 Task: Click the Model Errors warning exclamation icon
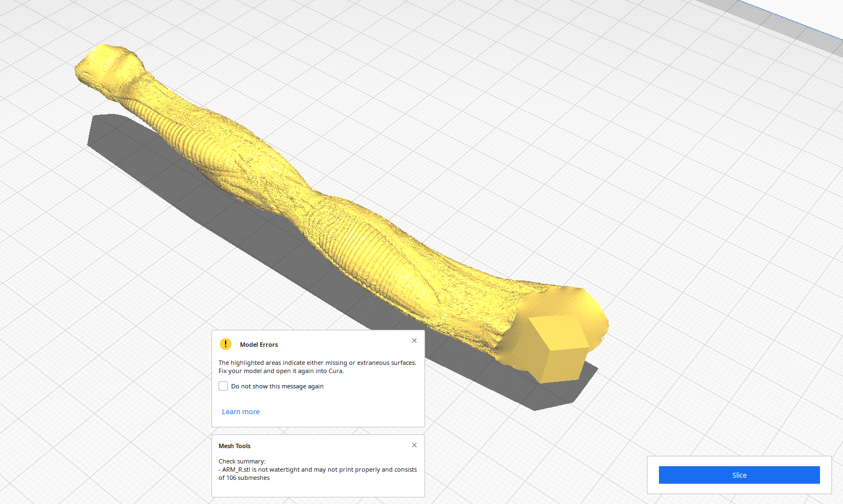pos(225,344)
